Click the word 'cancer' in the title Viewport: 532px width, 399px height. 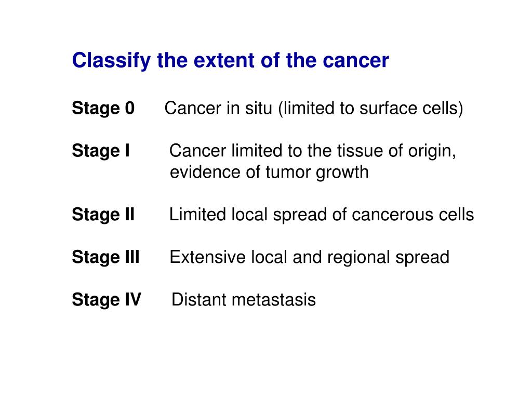(x=355, y=61)
